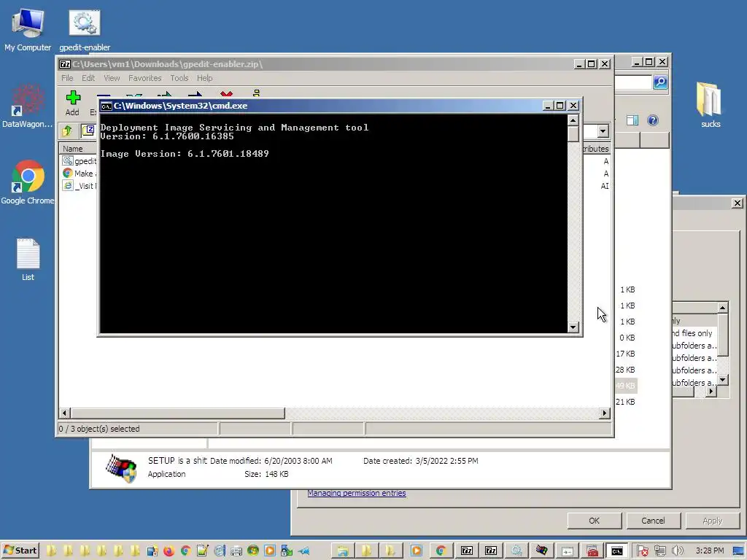Screen dimensions: 747x560
Task: Click permissions list scroll up arrow
Action: [723, 308]
